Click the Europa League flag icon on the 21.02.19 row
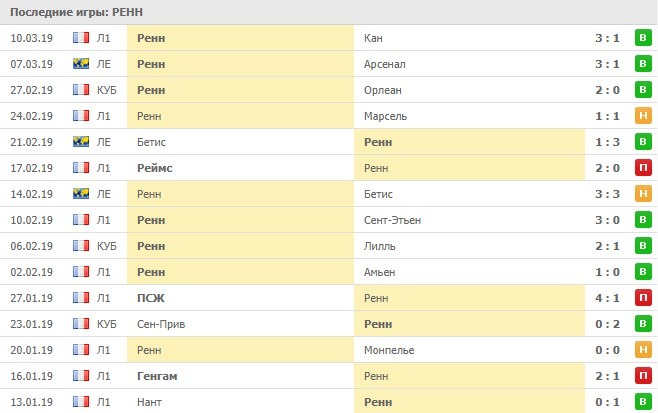 pos(81,142)
